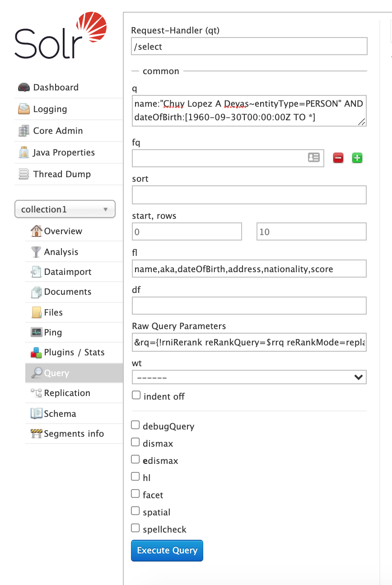
Task: Click the df default field input
Action: click(x=249, y=306)
